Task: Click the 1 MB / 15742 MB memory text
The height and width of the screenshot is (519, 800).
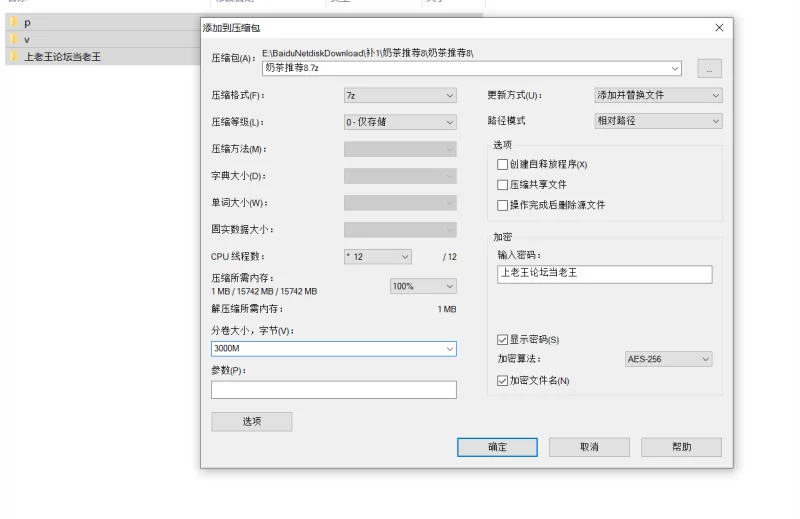Action: point(264,291)
